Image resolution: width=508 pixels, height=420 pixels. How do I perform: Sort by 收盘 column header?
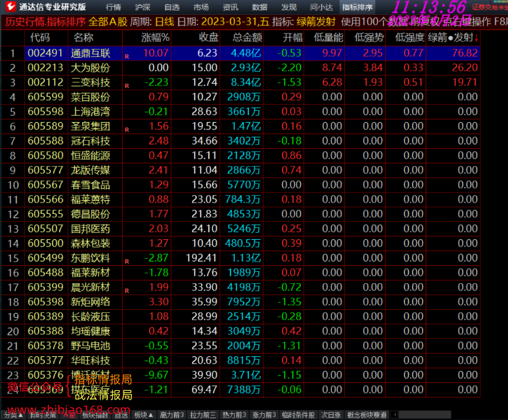pos(209,38)
